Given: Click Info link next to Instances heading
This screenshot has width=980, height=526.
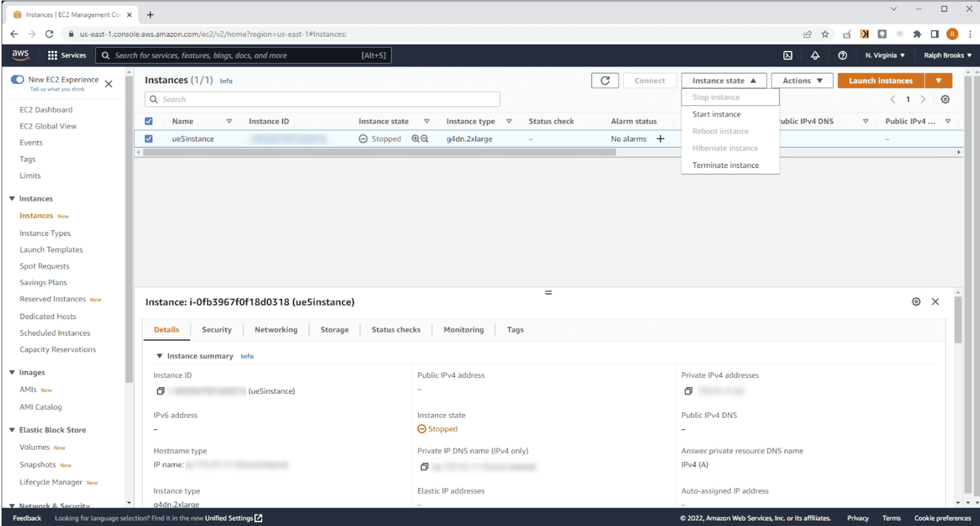Looking at the screenshot, I should (226, 81).
